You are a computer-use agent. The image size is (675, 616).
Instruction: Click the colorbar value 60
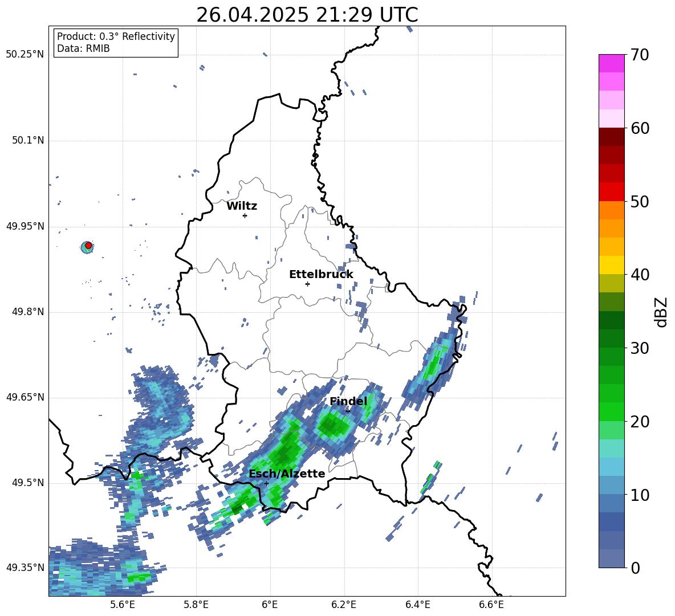click(640, 128)
